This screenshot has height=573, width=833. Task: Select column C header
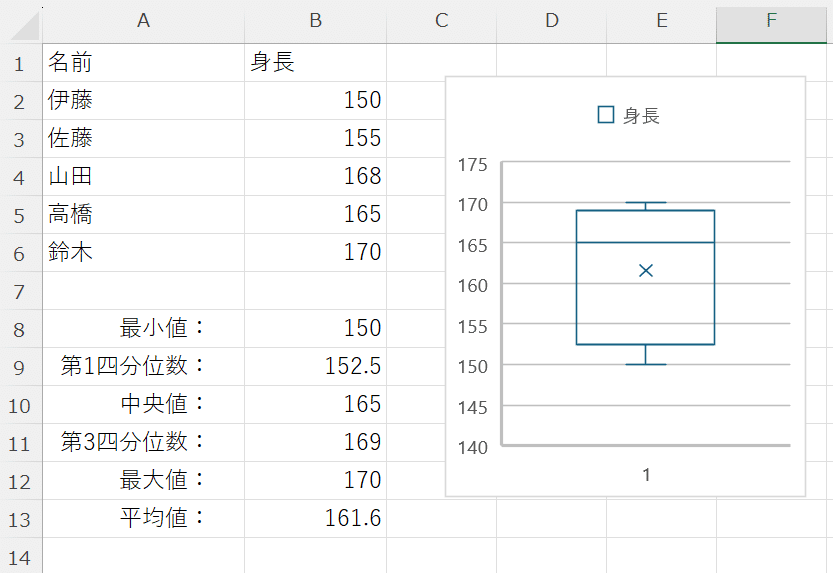[441, 21]
